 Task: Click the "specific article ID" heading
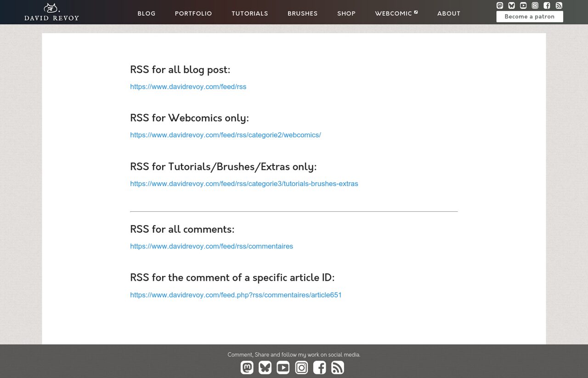point(232,278)
